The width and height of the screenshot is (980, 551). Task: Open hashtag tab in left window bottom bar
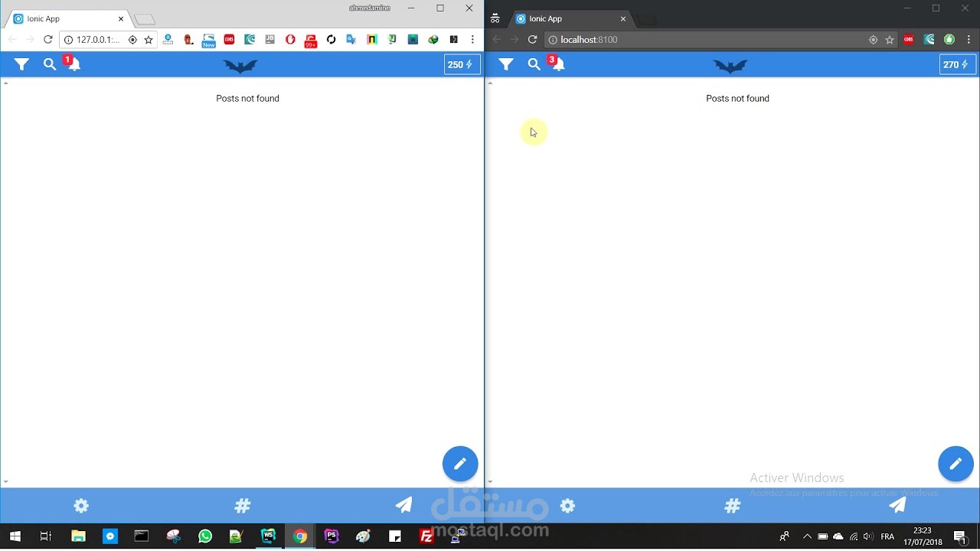[x=243, y=506]
